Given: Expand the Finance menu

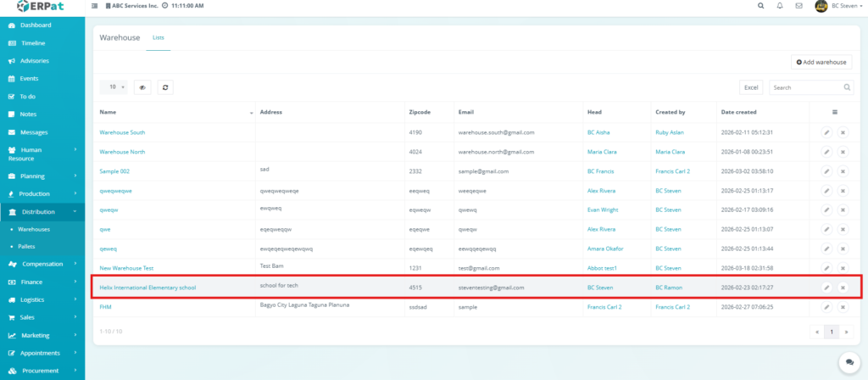Looking at the screenshot, I should [42, 282].
